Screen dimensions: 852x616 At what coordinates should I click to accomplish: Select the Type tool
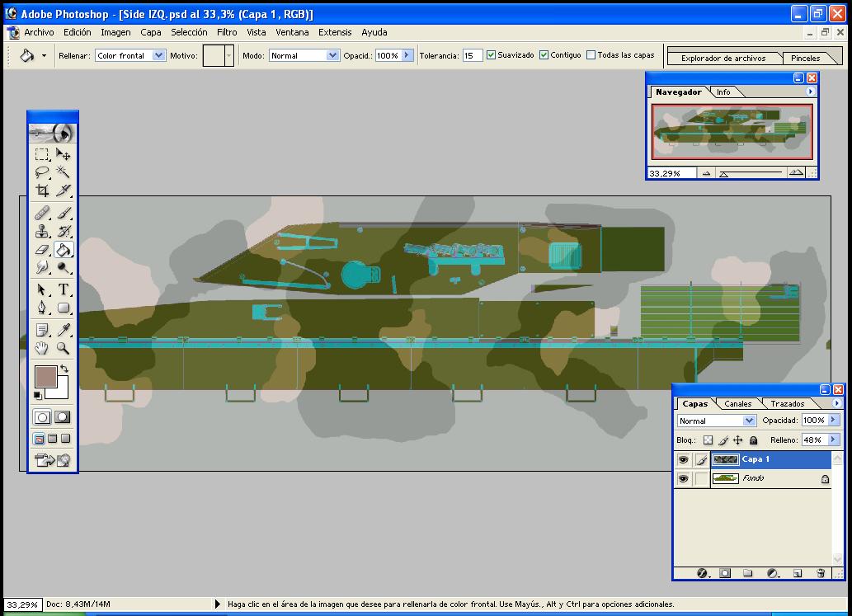tap(63, 289)
